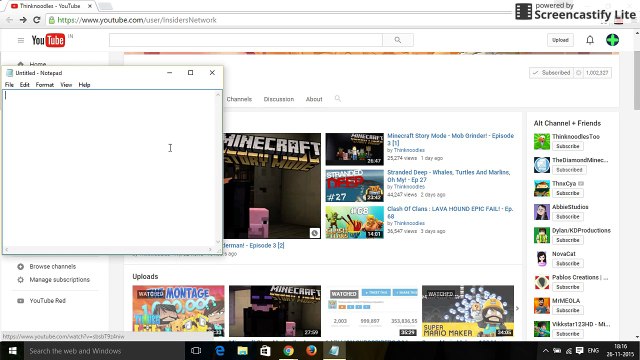Click the Upload button

[560, 40]
